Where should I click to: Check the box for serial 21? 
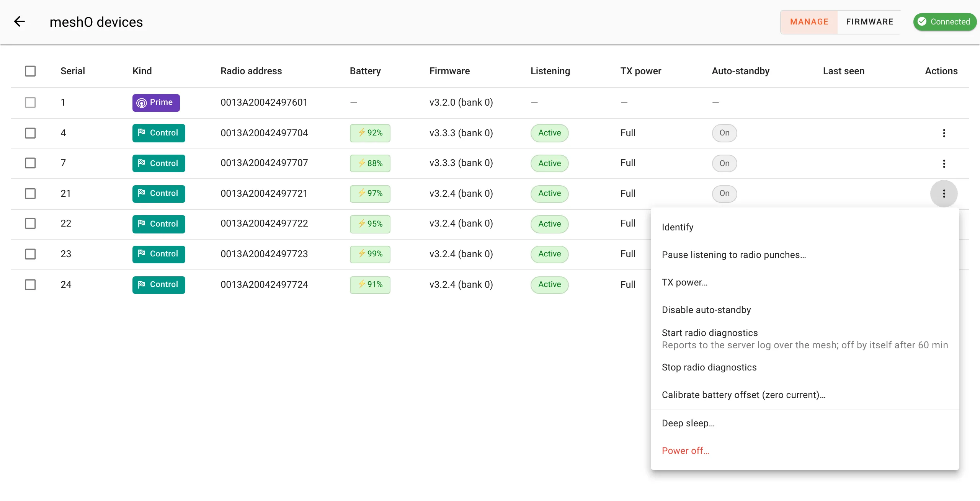[30, 193]
